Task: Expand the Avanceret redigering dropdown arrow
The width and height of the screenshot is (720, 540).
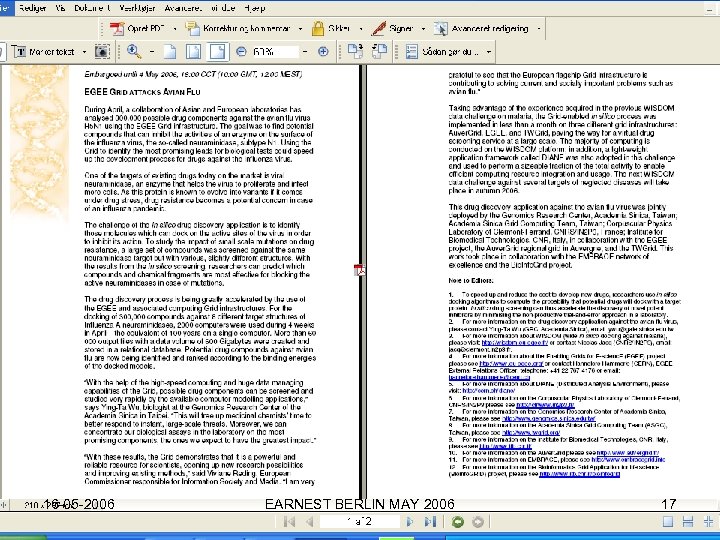Action: click(539, 29)
